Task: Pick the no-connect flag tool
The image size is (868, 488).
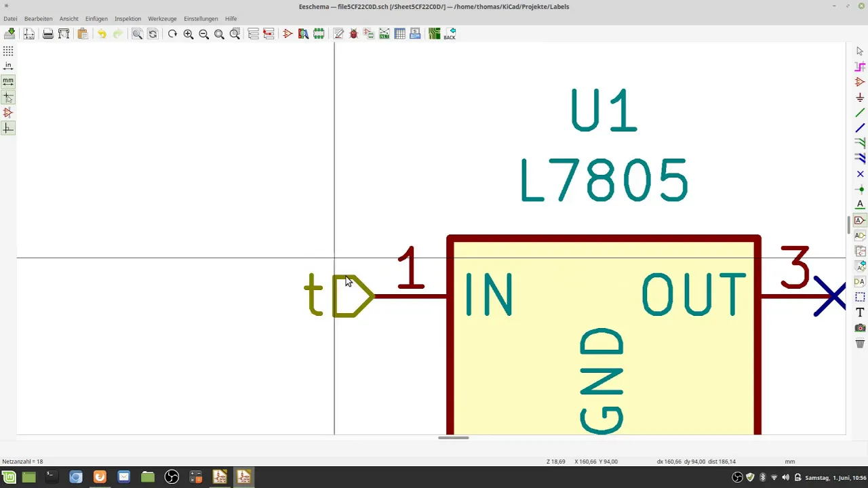Action: click(860, 174)
